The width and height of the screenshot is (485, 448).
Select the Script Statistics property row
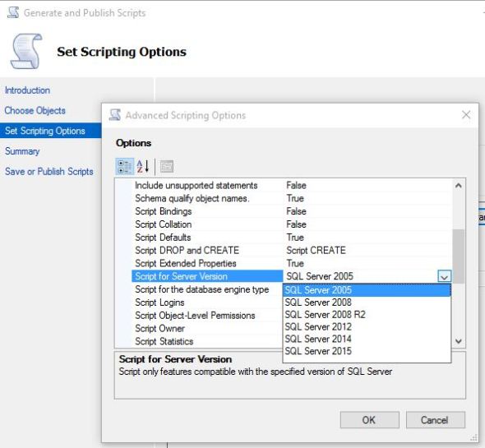(207, 341)
